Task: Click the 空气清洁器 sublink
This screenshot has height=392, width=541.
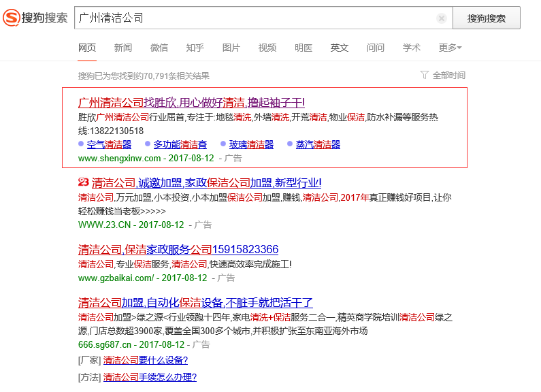Action: (x=109, y=144)
